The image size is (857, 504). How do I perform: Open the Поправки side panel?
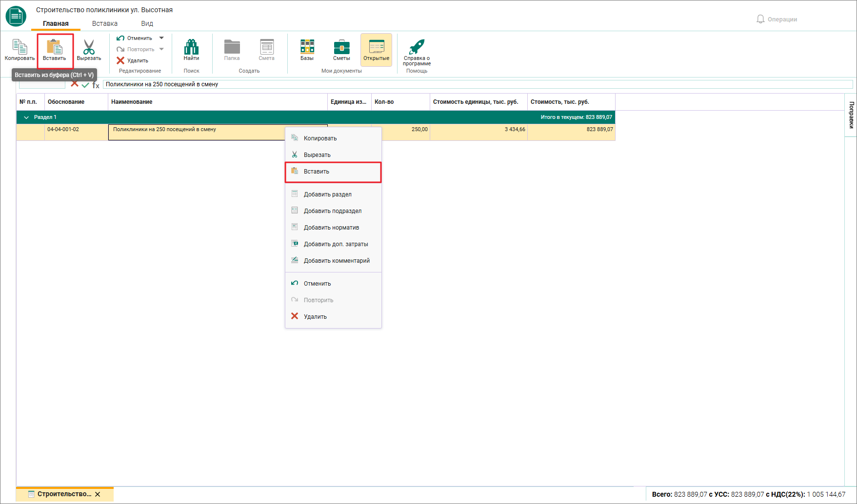pyautogui.click(x=851, y=115)
